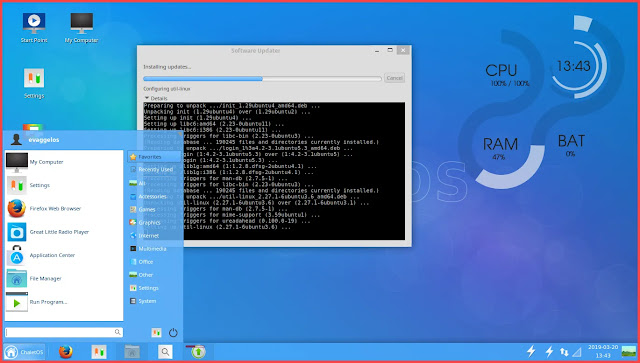The width and height of the screenshot is (640, 363).
Task: Switch to Software Updater taskbar icon
Action: (x=198, y=352)
